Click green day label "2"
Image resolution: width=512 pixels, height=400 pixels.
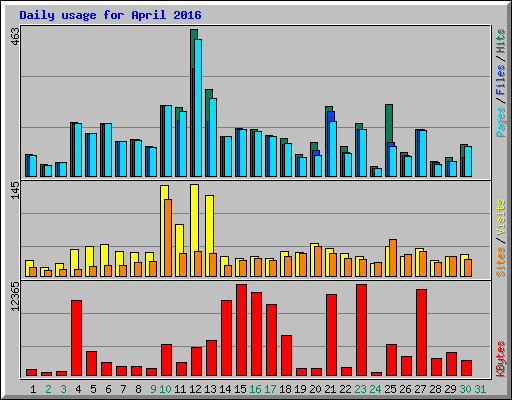(48, 389)
